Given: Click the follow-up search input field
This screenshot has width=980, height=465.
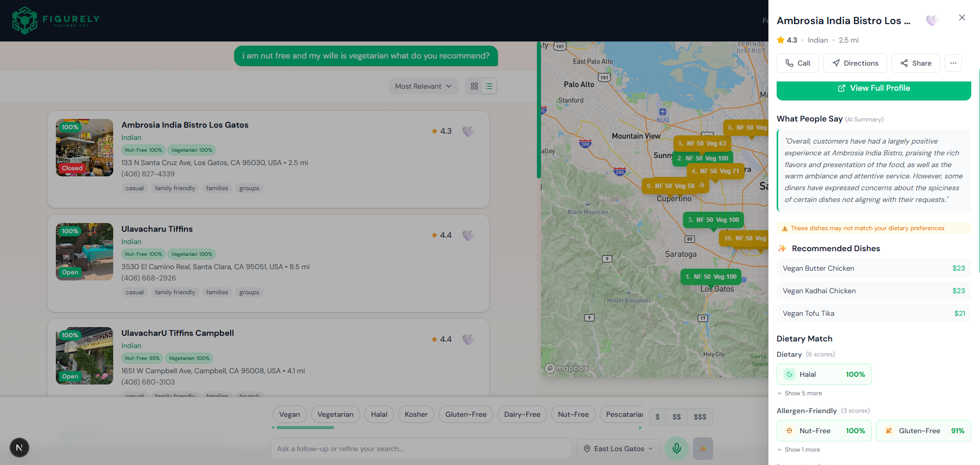Looking at the screenshot, I should [x=421, y=449].
